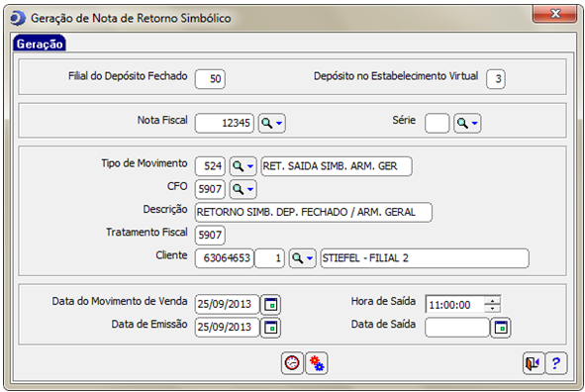Screen dimensions: 585x392
Task: Open help with the question mark button
Action: tap(556, 363)
